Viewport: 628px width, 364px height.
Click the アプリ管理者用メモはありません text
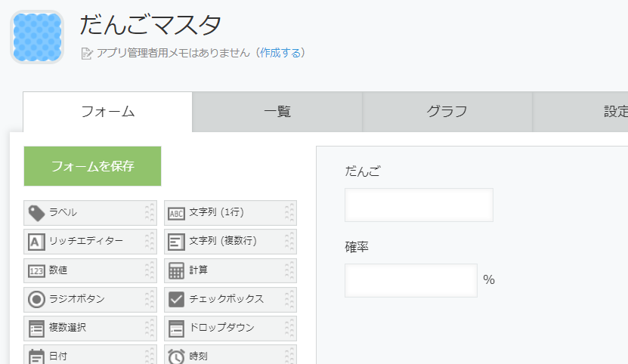click(x=173, y=53)
